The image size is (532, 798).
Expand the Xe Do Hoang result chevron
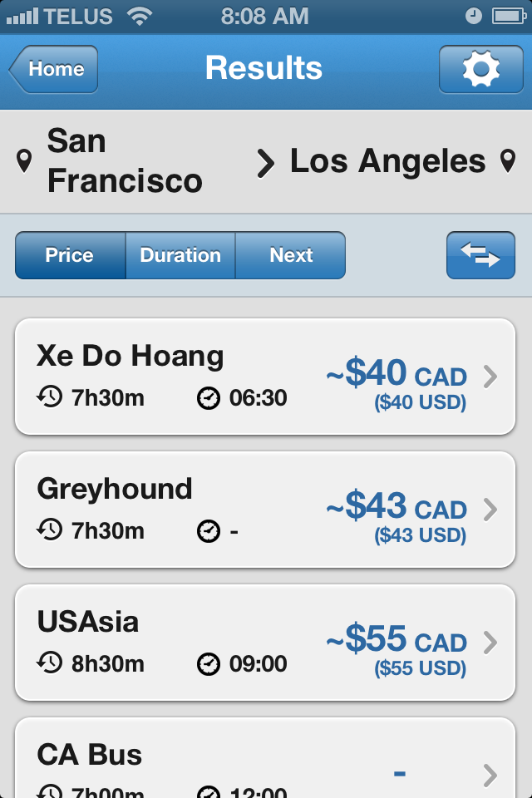pos(490,377)
